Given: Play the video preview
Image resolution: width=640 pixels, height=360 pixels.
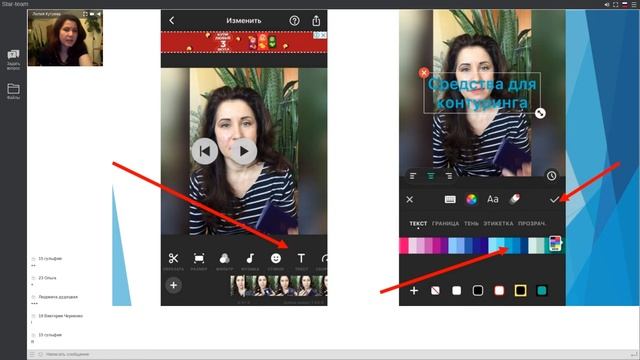Looking at the screenshot, I should point(243,151).
